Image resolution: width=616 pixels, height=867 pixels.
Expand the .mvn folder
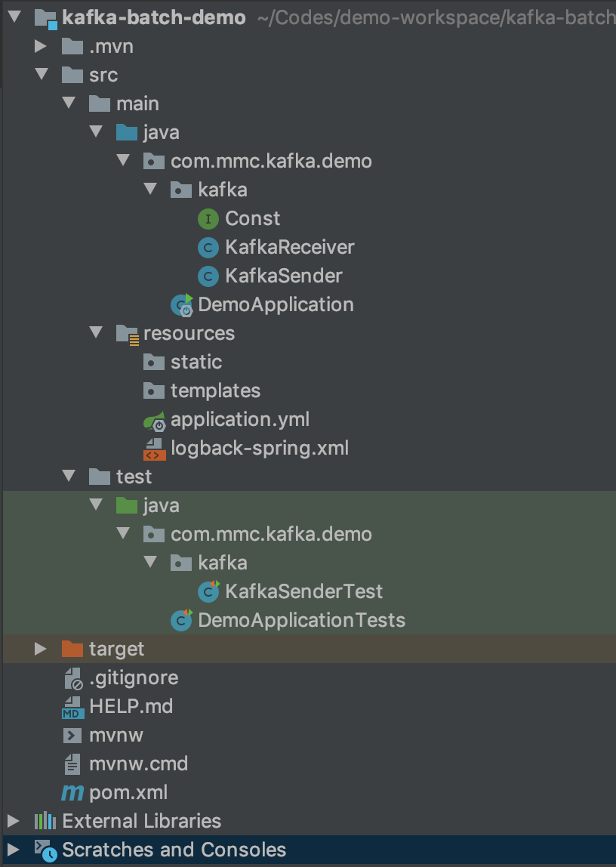tap(42, 46)
